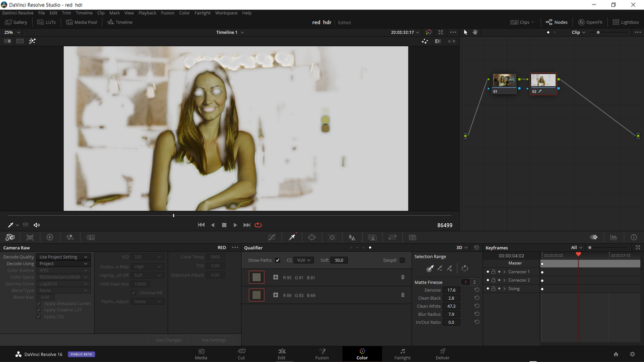The height and width of the screenshot is (362, 644).
Task: Open the Tracker palette
Action: tap(332, 237)
